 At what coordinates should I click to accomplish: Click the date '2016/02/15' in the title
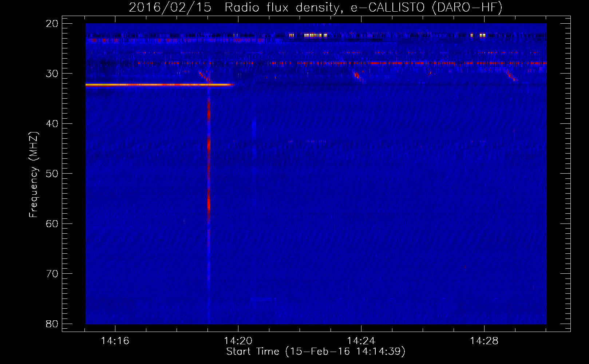coord(170,7)
